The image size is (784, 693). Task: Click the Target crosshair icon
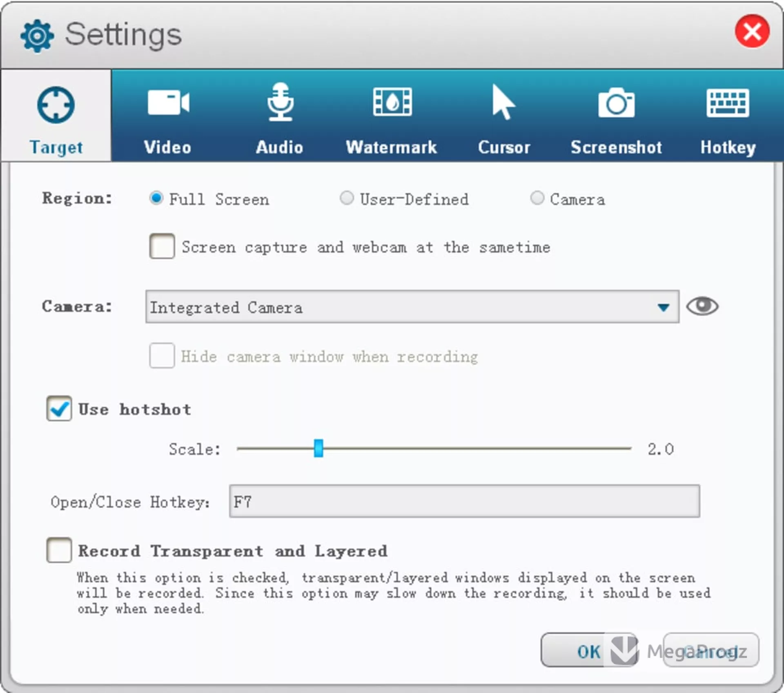[56, 105]
